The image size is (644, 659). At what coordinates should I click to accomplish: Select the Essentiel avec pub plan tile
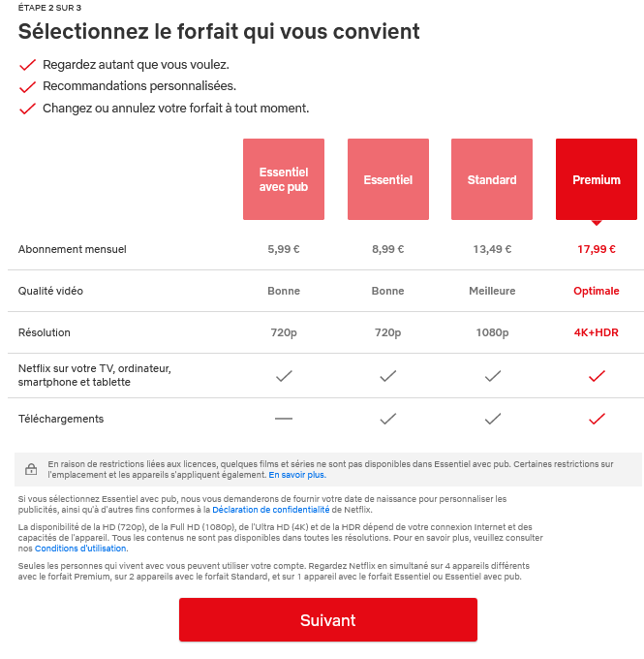coord(283,179)
